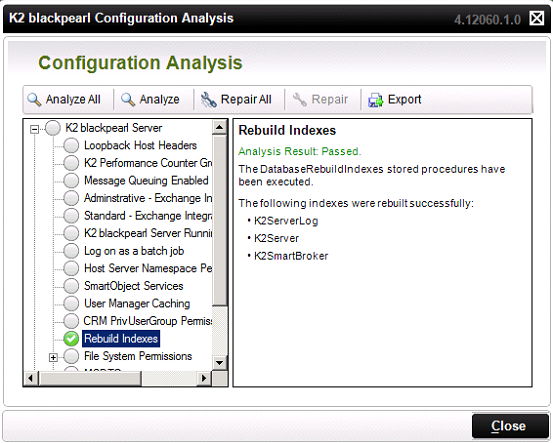
Task: Click the disabled Repair toolbar label
Action: (x=329, y=99)
